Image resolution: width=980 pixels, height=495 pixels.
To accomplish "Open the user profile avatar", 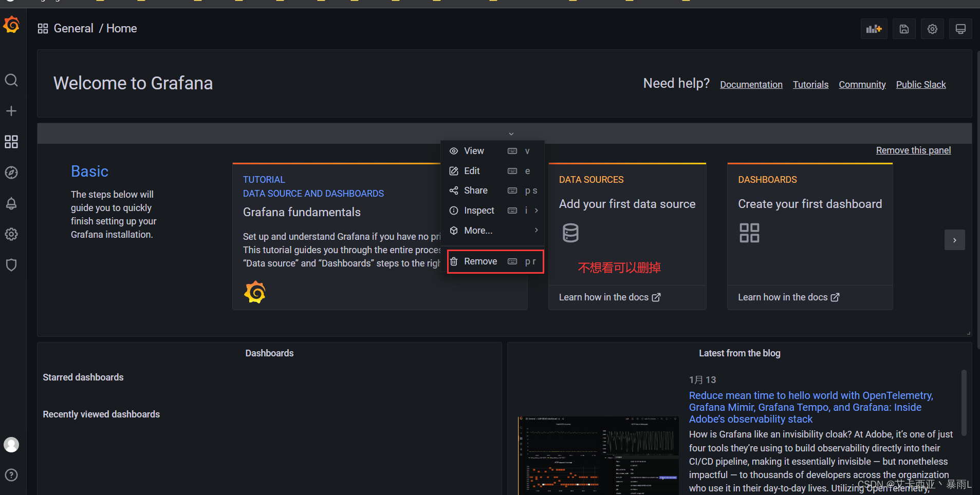I will click(x=11, y=445).
